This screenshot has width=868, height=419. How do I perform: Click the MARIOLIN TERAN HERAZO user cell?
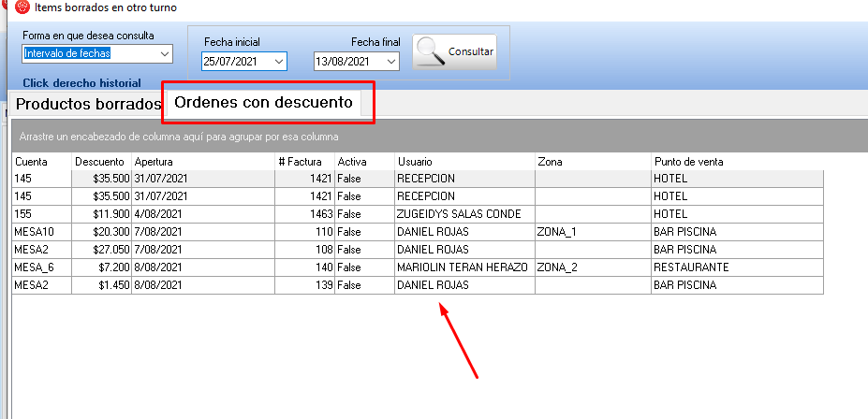click(x=463, y=267)
